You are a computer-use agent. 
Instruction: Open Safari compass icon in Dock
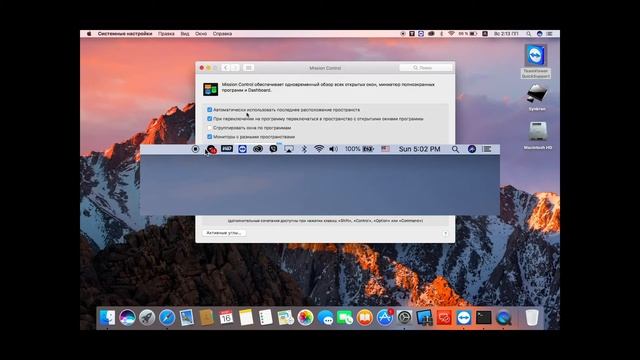(167, 317)
